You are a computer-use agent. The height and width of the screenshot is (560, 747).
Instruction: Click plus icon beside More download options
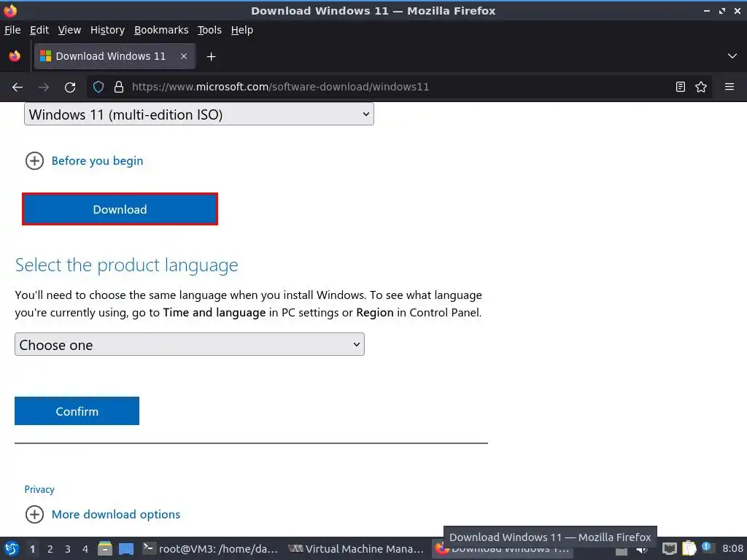[34, 514]
